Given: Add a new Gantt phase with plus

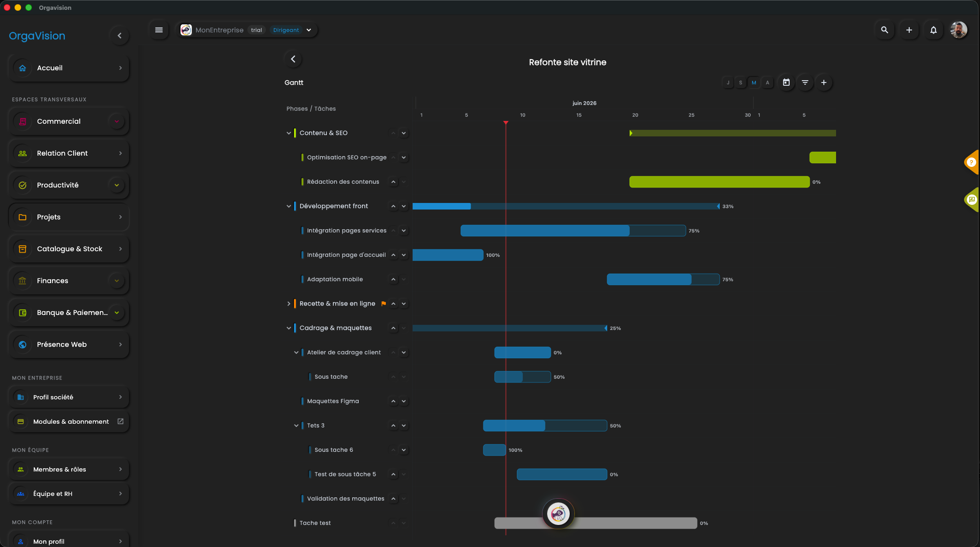Looking at the screenshot, I should click(x=824, y=82).
